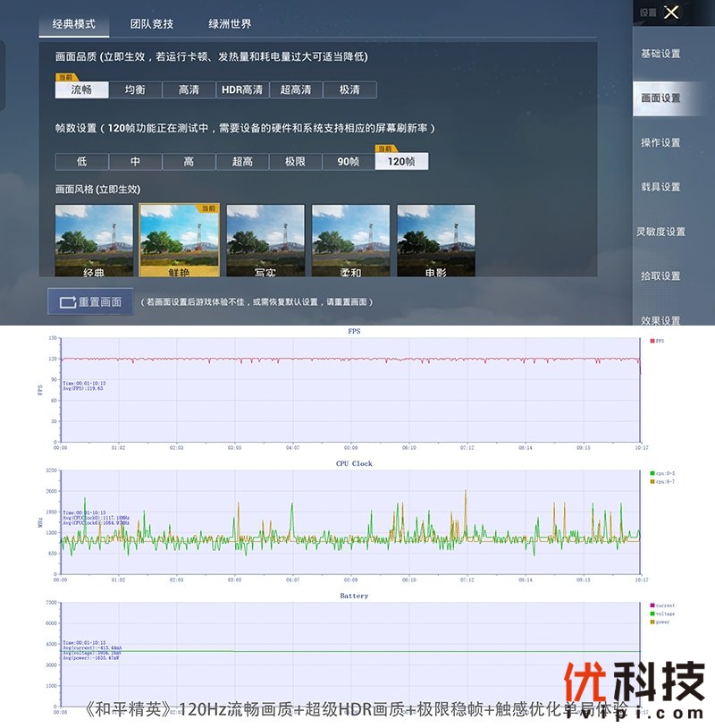
Task: Open 操作设置 in the sidebar
Action: tap(660, 142)
